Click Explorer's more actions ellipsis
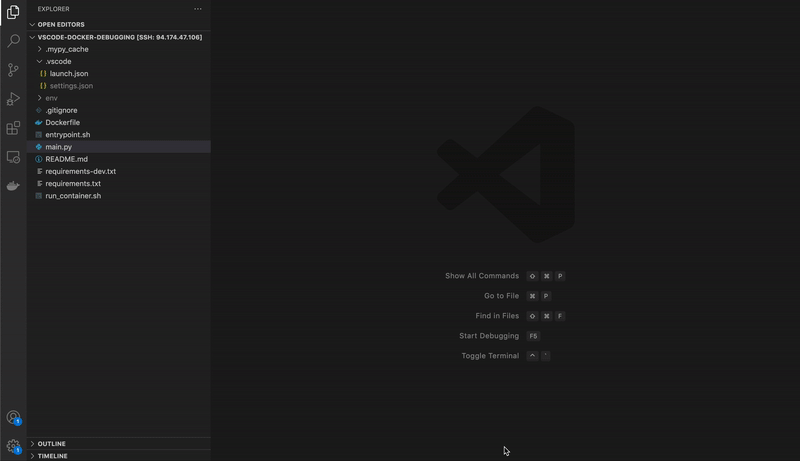Image resolution: width=800 pixels, height=461 pixels. coord(198,9)
